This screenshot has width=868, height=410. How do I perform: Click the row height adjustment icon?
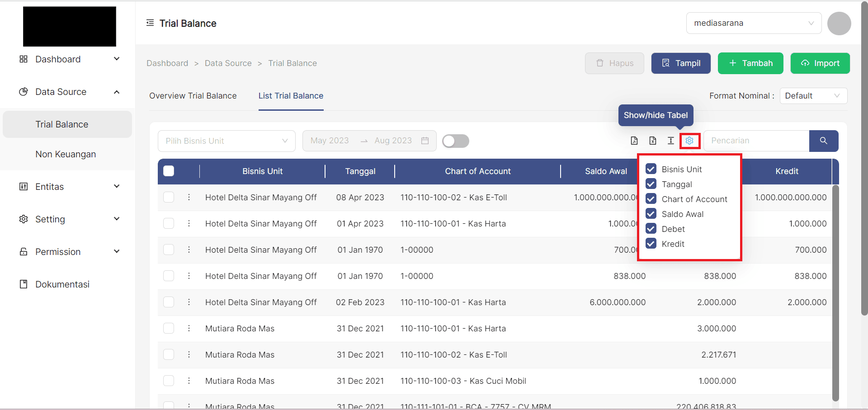point(670,141)
